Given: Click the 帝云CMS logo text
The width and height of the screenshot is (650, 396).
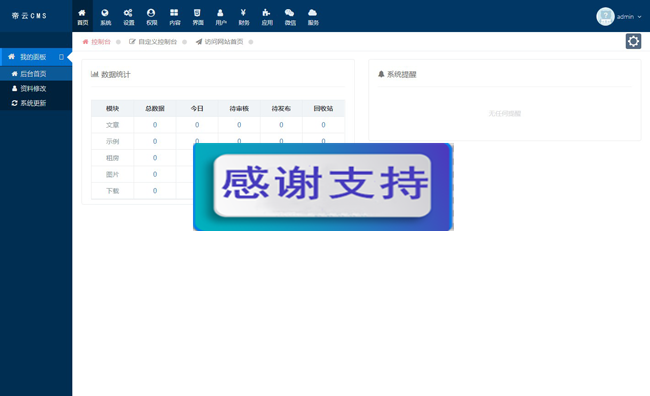Looking at the screenshot, I should click(29, 16).
